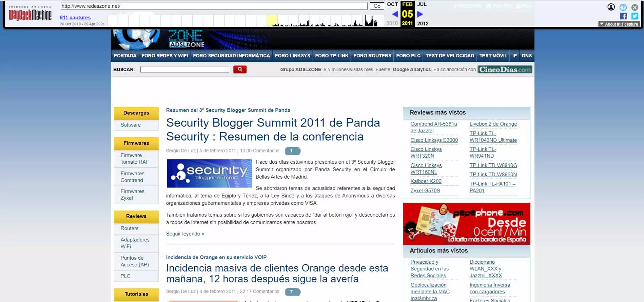
Task: Close the Wayback toolbar with X icon
Action: click(x=635, y=7)
